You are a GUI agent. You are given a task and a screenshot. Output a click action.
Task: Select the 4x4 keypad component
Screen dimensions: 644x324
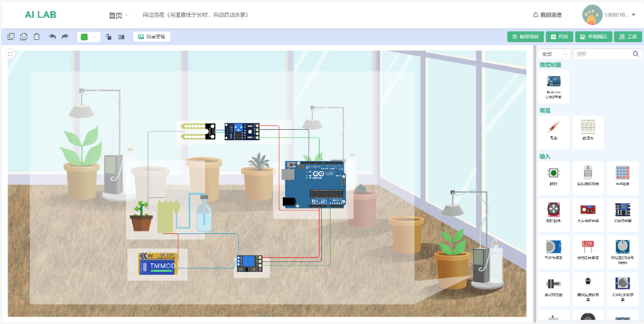click(x=622, y=177)
